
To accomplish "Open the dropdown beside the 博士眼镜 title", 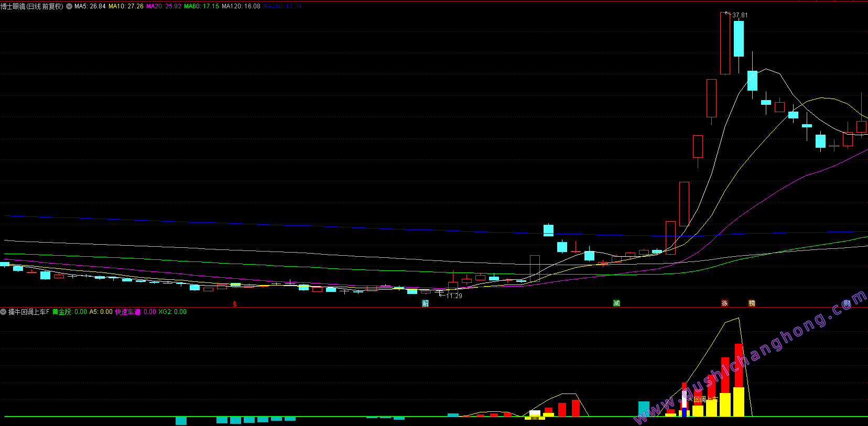I will (69, 6).
